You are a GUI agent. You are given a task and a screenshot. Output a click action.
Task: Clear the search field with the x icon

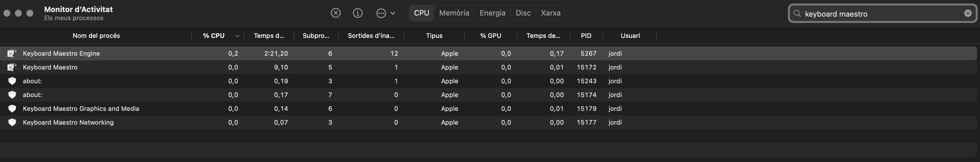(x=968, y=13)
